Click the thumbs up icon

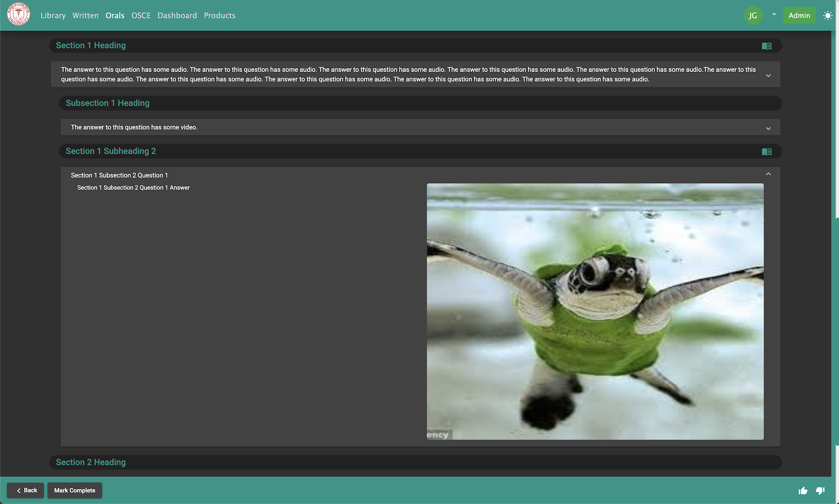[803, 490]
